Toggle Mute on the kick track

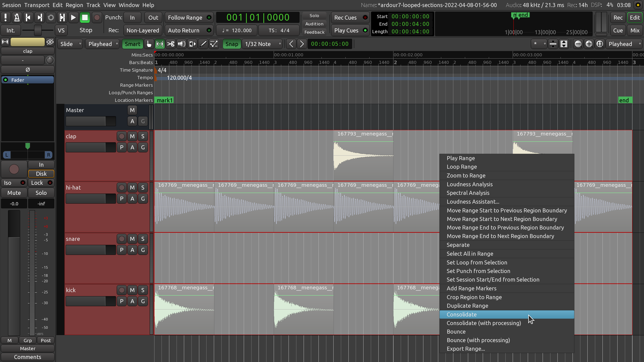132,290
